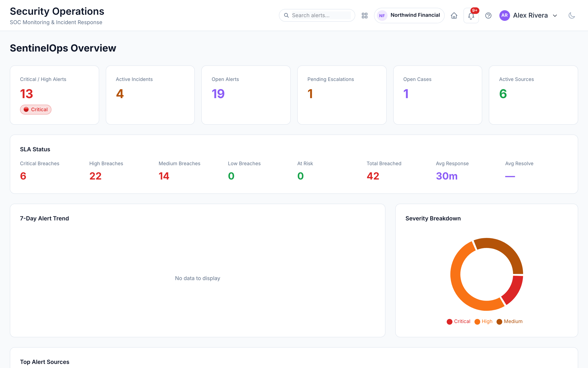Open the Active Sources card
This screenshot has width=588, height=368.
click(533, 95)
